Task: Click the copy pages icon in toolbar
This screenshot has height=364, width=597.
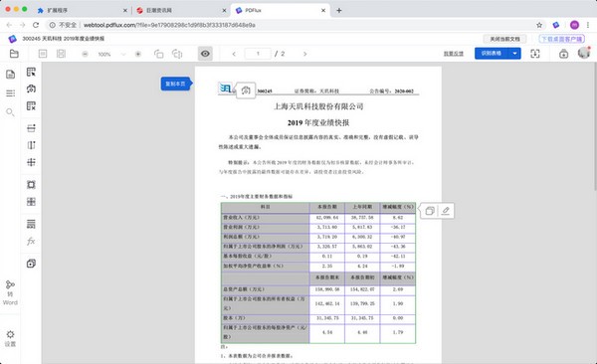Action: pyautogui.click(x=159, y=54)
